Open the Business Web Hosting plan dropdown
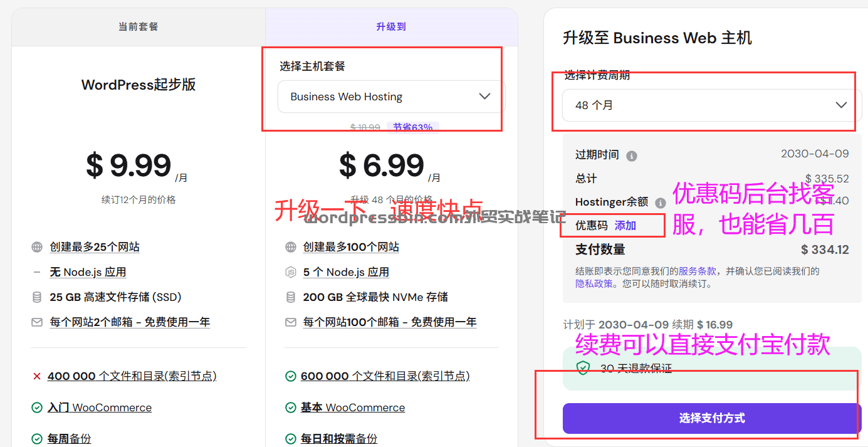Viewport: 868px width, 447px height. coord(389,97)
